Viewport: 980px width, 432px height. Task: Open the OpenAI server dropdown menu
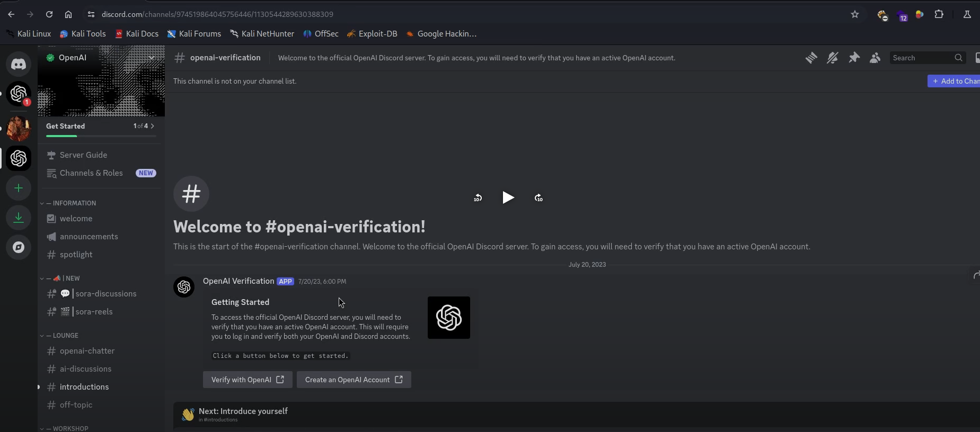tap(152, 58)
